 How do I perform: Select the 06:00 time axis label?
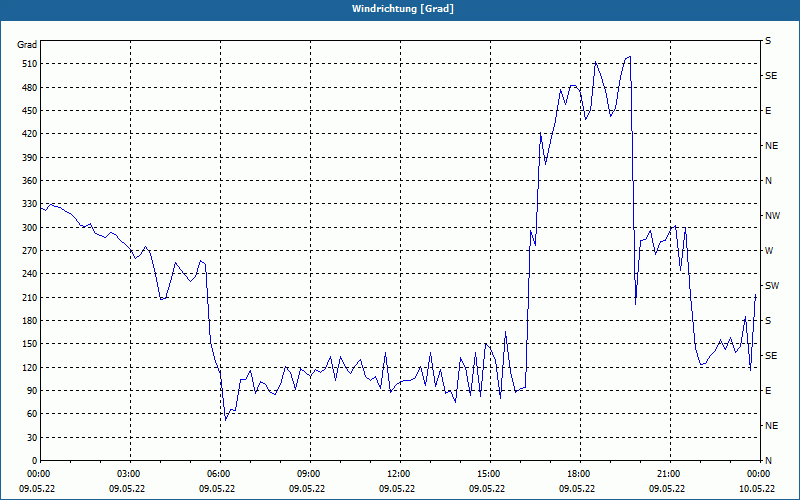pos(218,474)
